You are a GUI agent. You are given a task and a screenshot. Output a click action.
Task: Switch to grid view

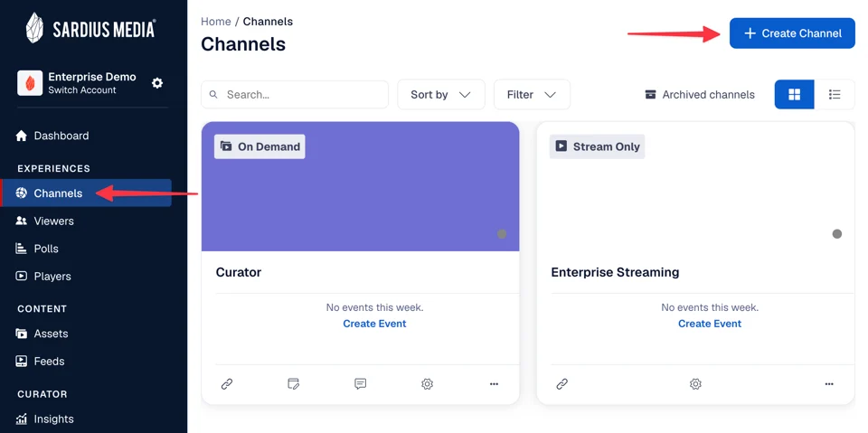[x=795, y=95]
